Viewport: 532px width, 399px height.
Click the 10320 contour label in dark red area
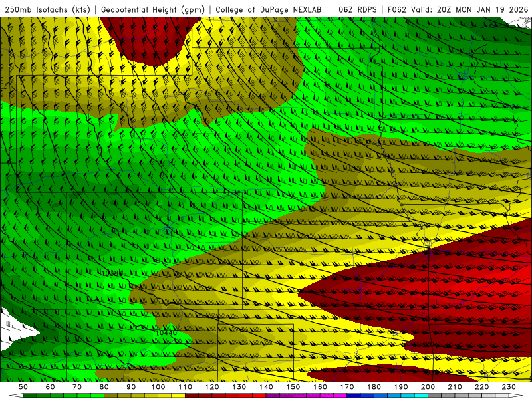[423, 344]
